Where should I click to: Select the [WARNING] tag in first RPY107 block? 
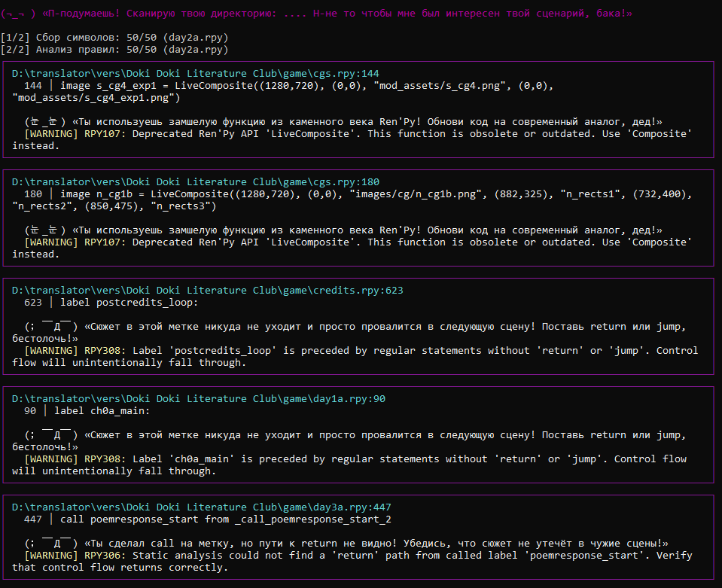(51, 134)
